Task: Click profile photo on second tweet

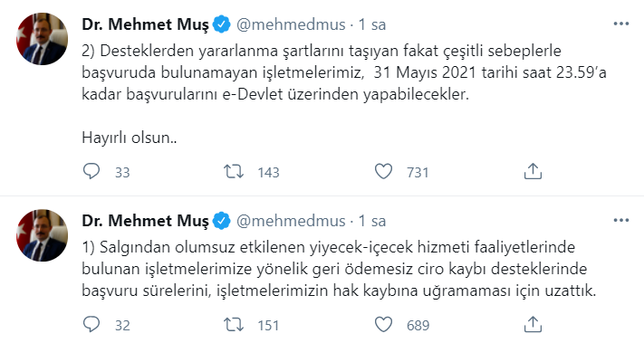Action: tap(42, 235)
